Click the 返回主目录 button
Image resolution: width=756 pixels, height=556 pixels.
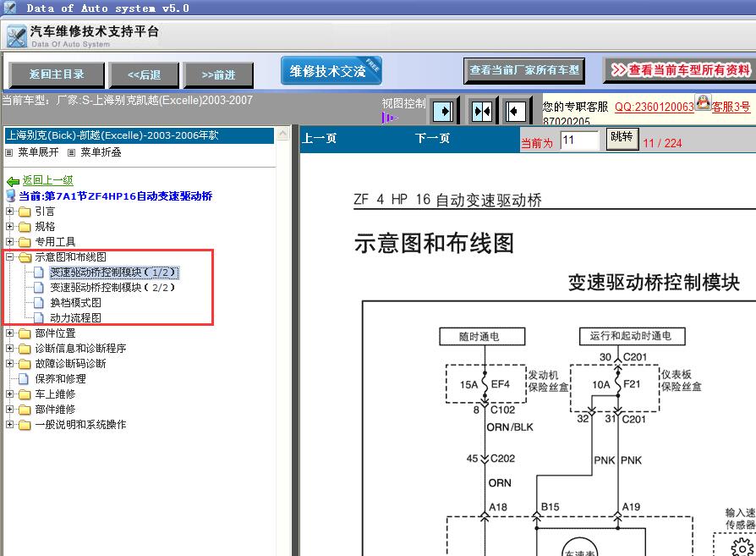tap(57, 74)
